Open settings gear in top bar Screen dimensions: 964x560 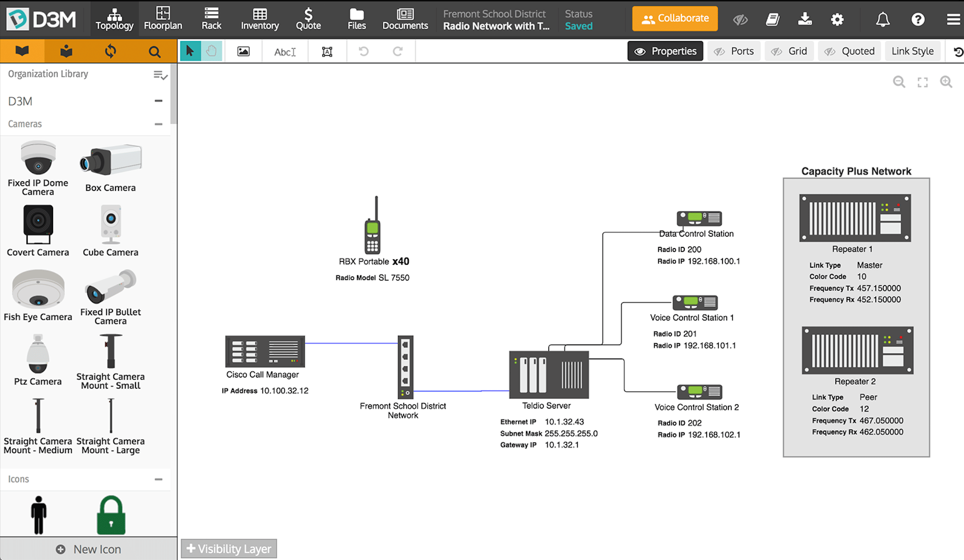click(x=837, y=20)
